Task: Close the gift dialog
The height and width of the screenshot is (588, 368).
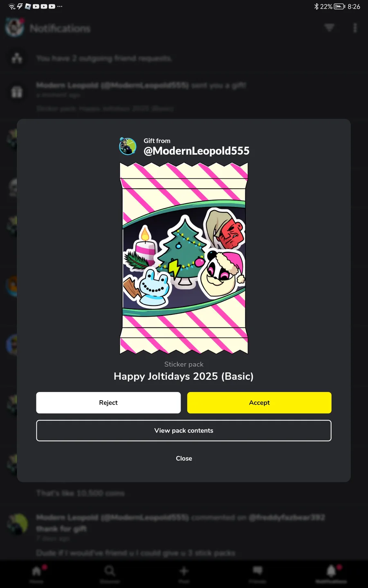Action: coord(184,459)
